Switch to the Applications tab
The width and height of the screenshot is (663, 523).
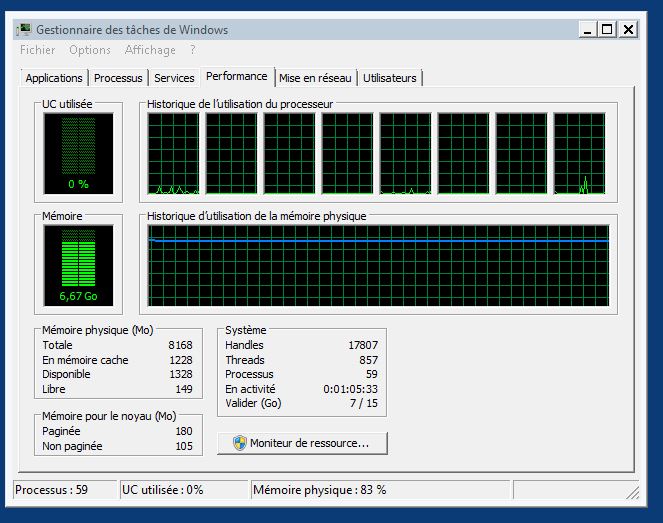pos(54,78)
